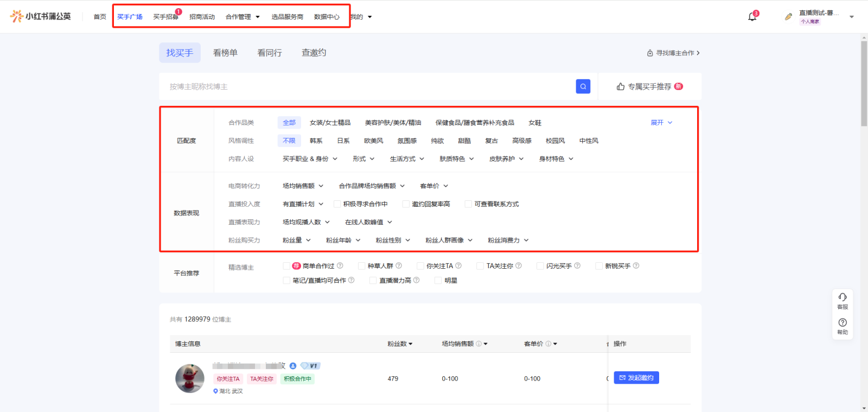Expand the 场均销售额 filter dropdown
This screenshot has height=412, width=868.
tap(303, 186)
